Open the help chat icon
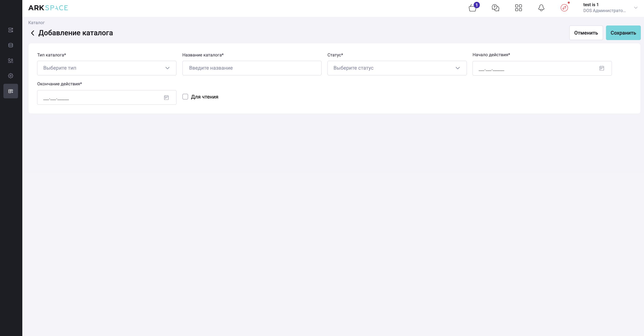 pyautogui.click(x=495, y=8)
